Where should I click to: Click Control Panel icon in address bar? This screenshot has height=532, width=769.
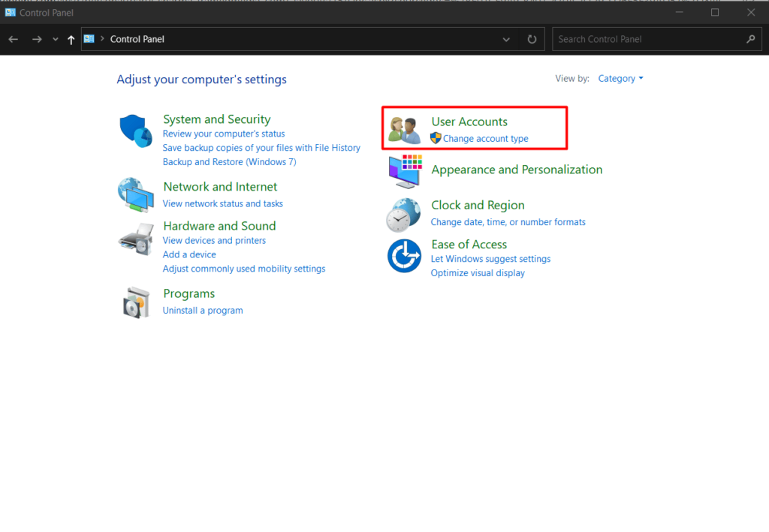click(89, 39)
